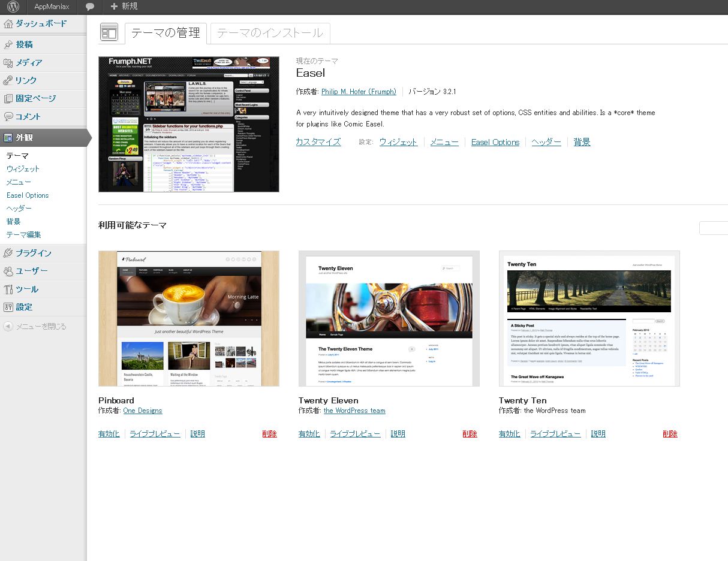The width and height of the screenshot is (728, 561).
Task: Click ヘッダー link under current theme
Action: pyautogui.click(x=546, y=142)
